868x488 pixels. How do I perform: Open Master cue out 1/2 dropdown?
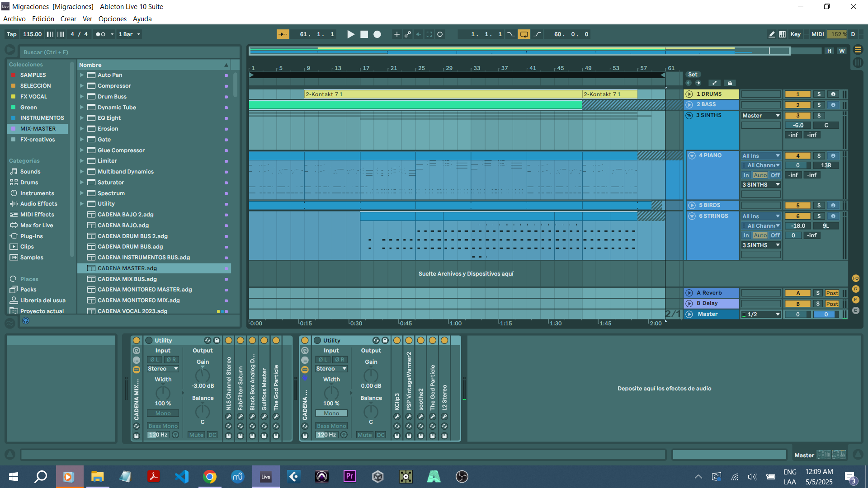761,314
